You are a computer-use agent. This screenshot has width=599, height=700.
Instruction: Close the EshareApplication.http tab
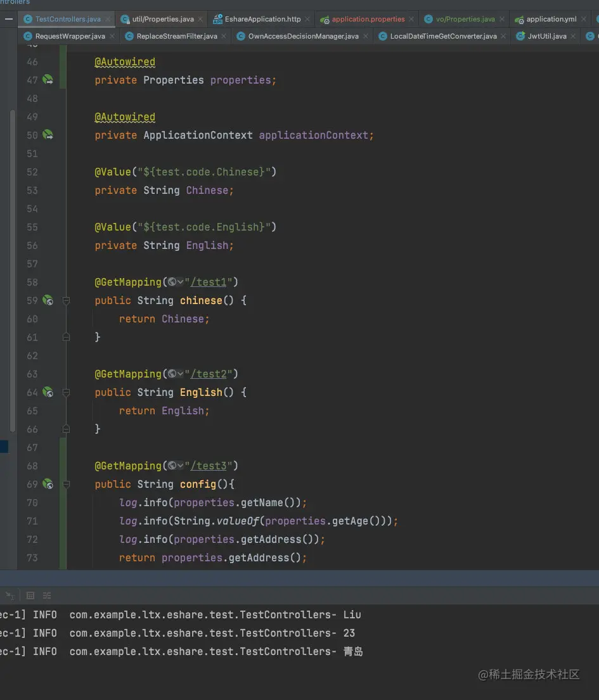pyautogui.click(x=307, y=19)
